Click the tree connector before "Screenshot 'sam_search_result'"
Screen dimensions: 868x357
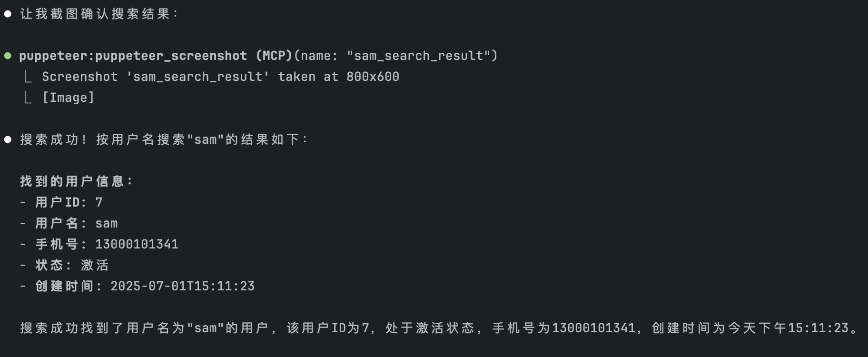point(28,77)
